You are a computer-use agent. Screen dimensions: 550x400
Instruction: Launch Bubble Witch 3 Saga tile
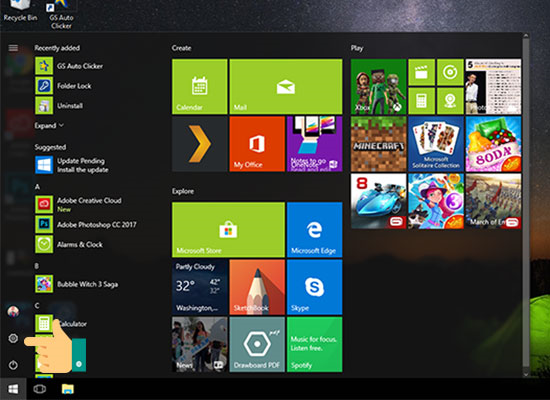(436, 201)
